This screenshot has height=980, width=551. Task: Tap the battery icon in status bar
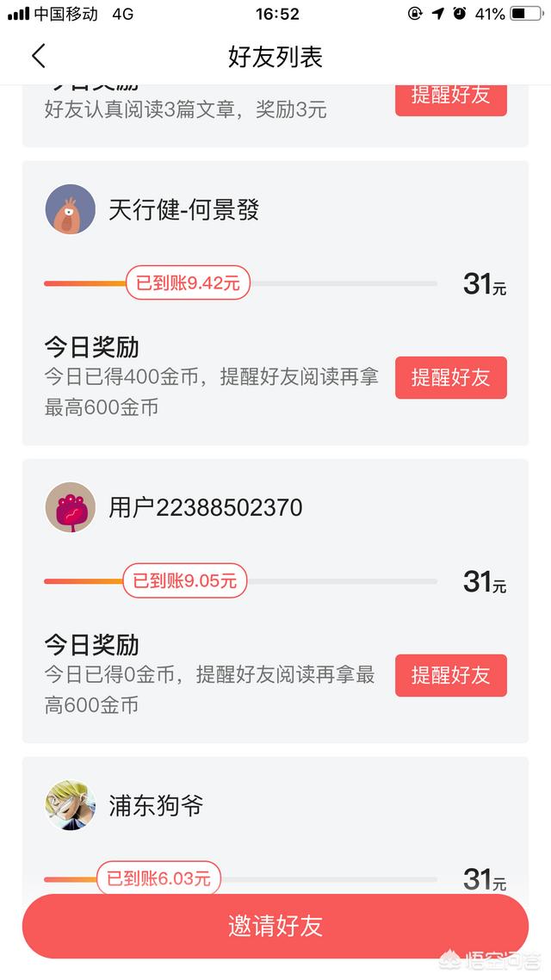pos(527,14)
